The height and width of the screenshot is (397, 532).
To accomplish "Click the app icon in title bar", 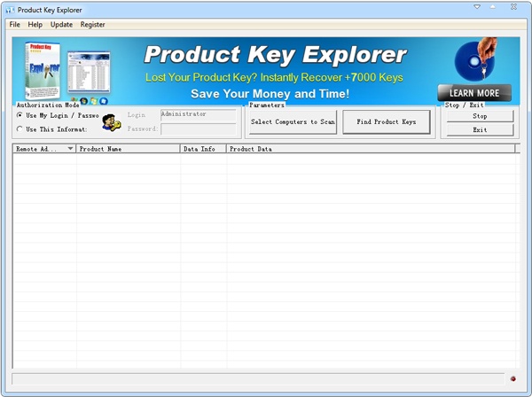I will click(x=10, y=10).
